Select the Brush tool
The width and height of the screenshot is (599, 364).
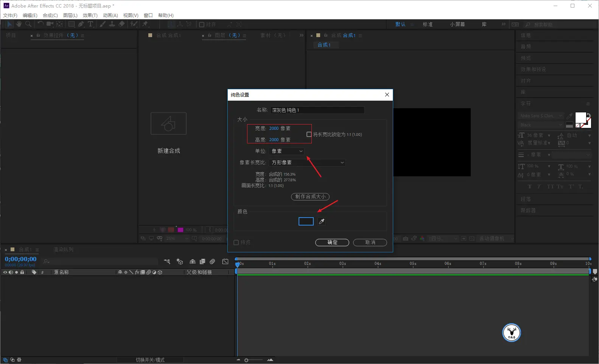(103, 24)
